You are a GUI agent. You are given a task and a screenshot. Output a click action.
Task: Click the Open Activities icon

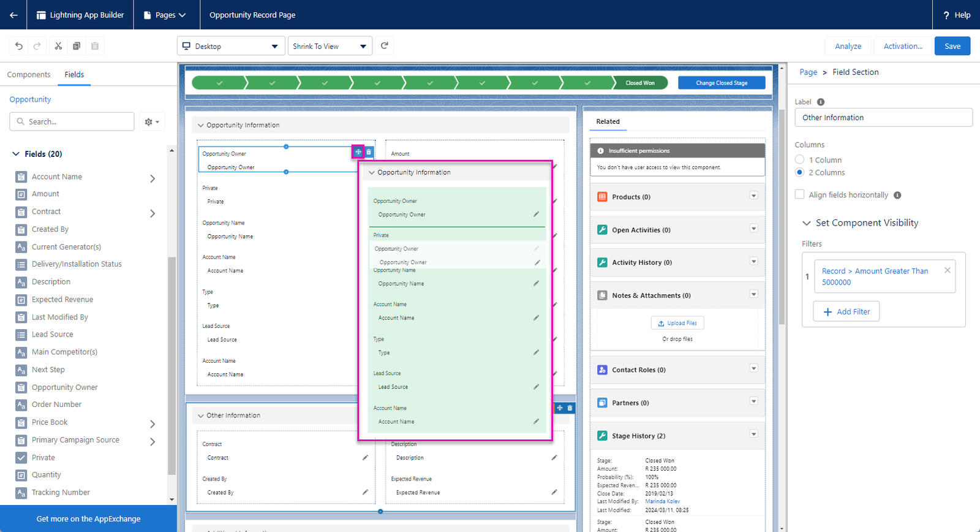coord(602,230)
